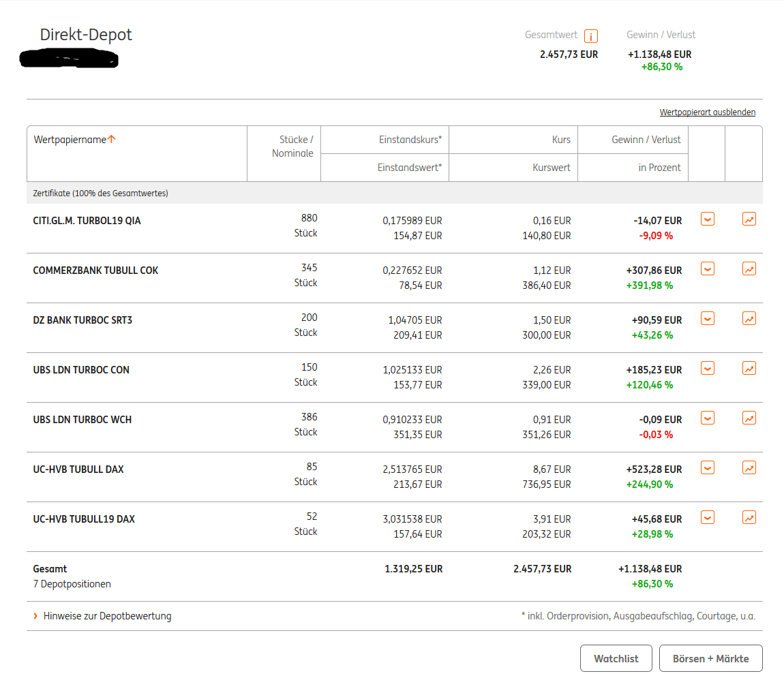Select header profit +1.138,48 EUR value

pyautogui.click(x=659, y=55)
